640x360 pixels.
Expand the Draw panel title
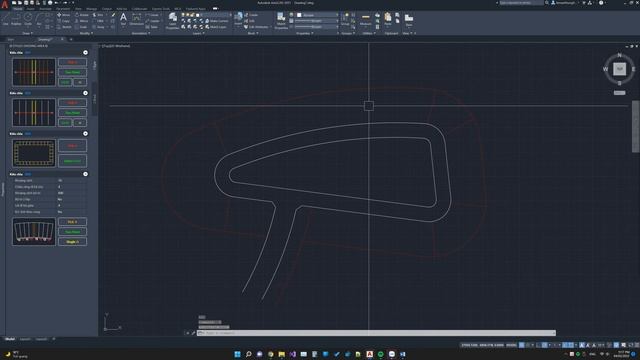(27, 33)
